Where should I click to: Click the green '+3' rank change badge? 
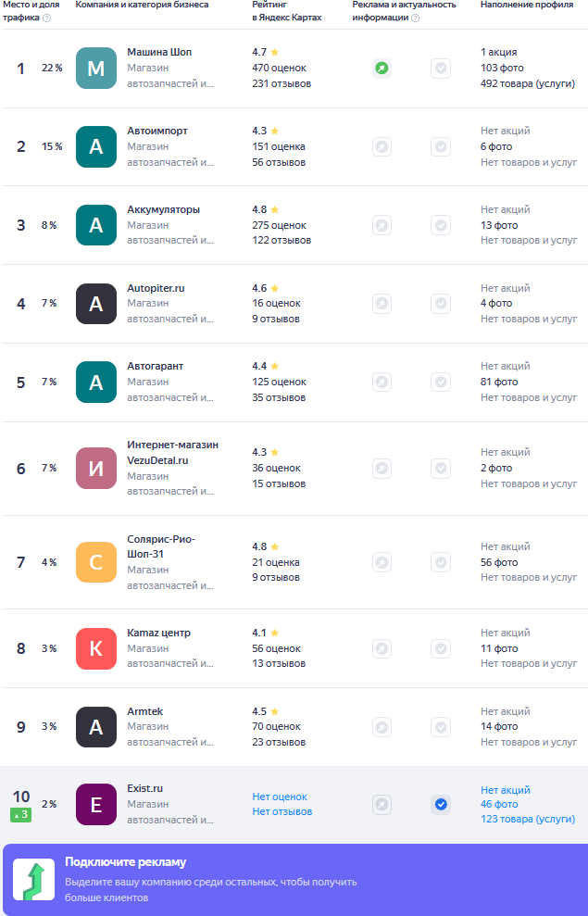click(20, 815)
